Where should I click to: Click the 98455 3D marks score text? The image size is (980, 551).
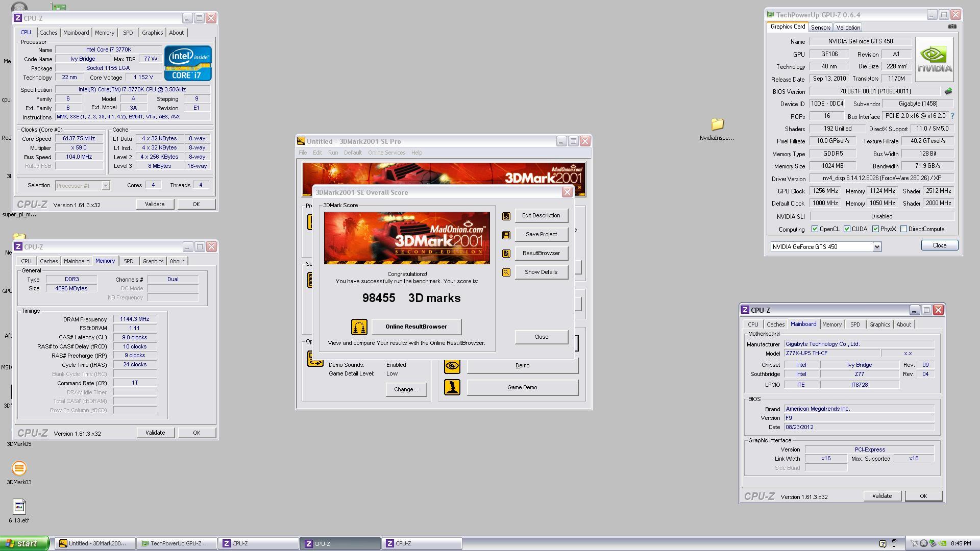click(x=411, y=298)
